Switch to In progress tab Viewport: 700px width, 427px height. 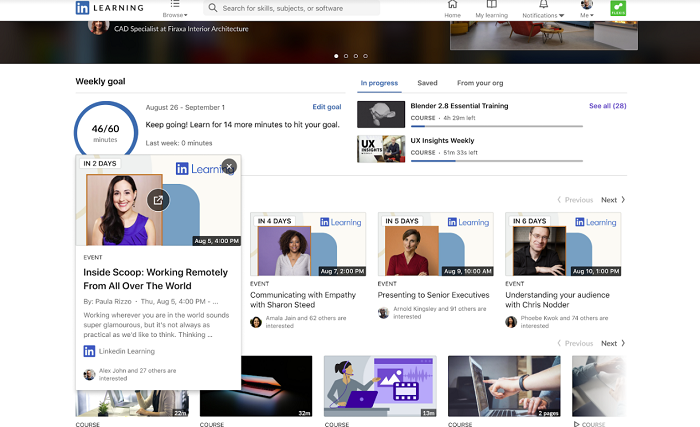(379, 83)
